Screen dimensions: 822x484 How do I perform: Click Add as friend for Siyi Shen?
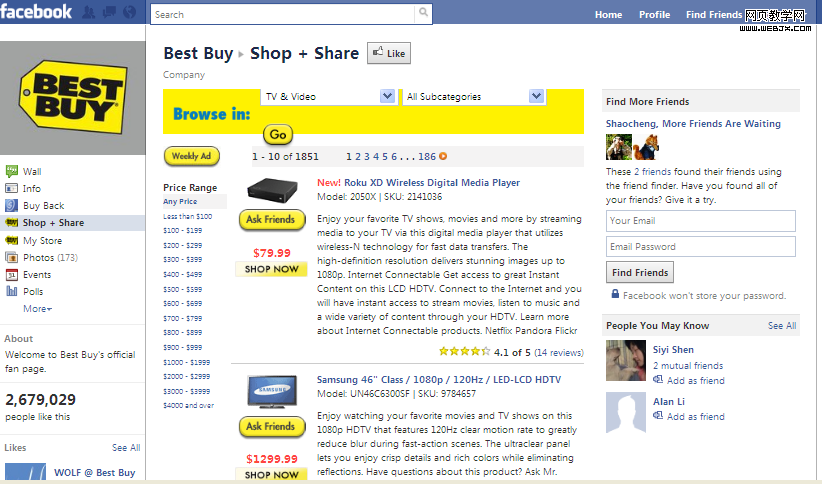695,381
